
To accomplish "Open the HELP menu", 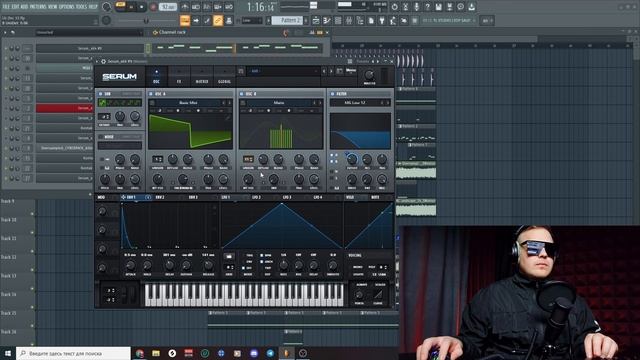I will point(93,7).
